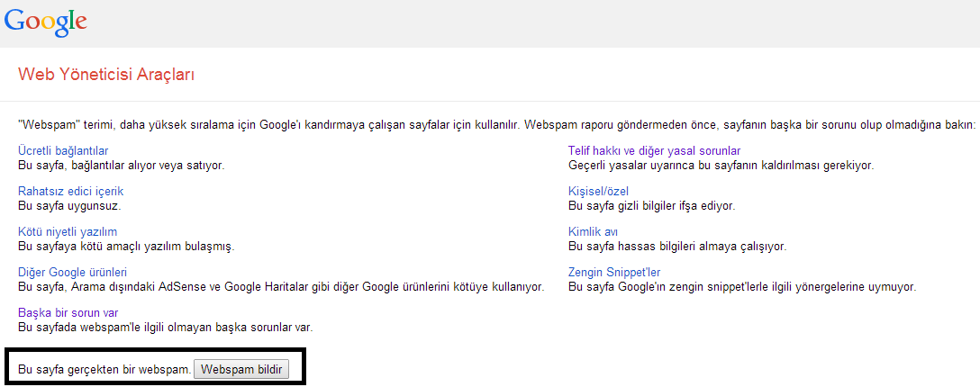Open the Kişisel/özel link

pyautogui.click(x=598, y=192)
